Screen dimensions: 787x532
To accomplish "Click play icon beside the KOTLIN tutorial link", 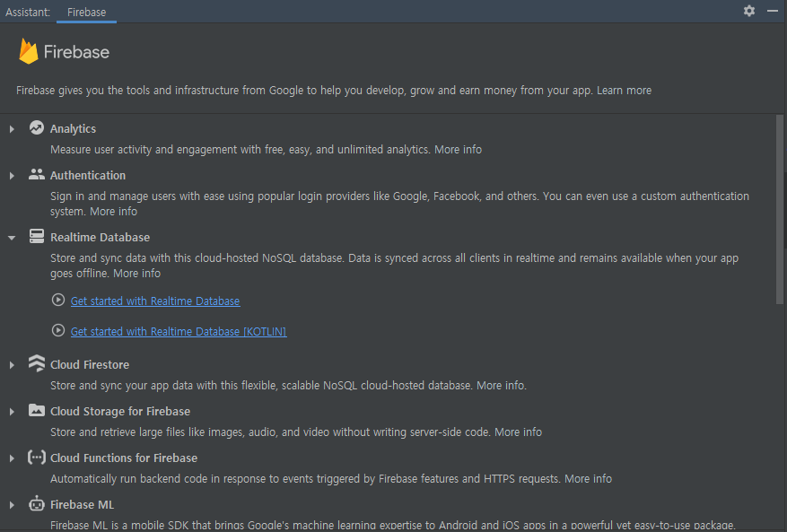I will [58, 331].
